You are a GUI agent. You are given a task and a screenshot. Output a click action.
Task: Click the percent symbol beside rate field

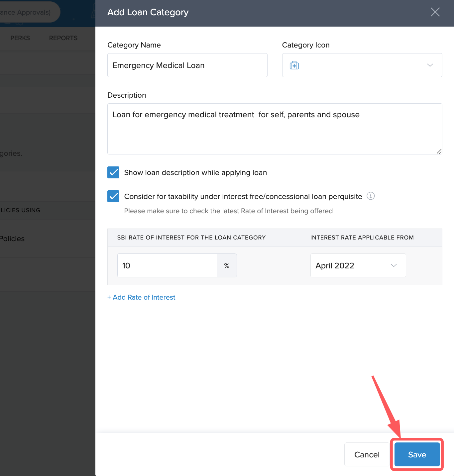tap(227, 266)
